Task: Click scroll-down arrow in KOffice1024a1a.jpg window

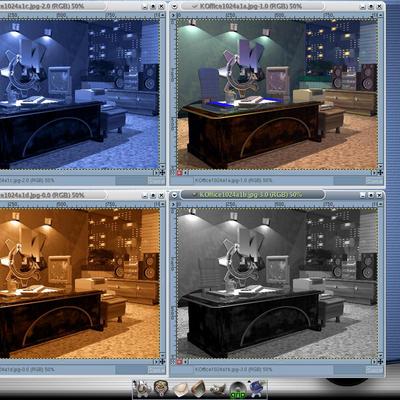Action: 380,166
